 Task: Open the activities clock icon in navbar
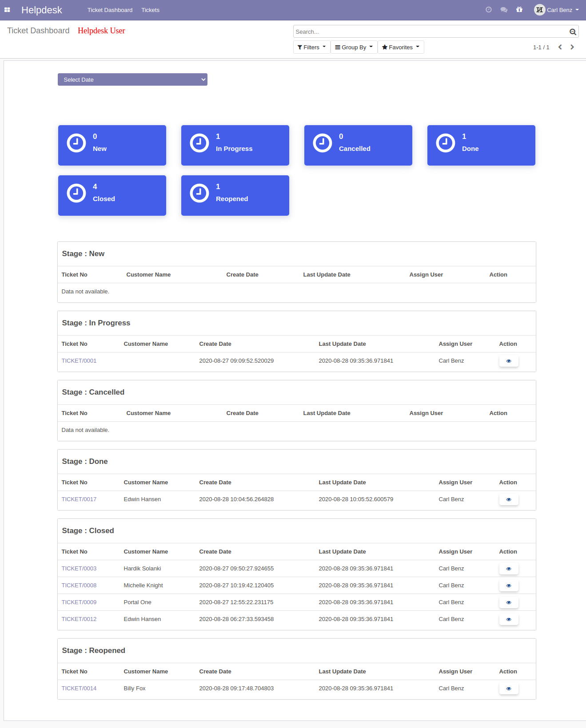click(x=489, y=10)
